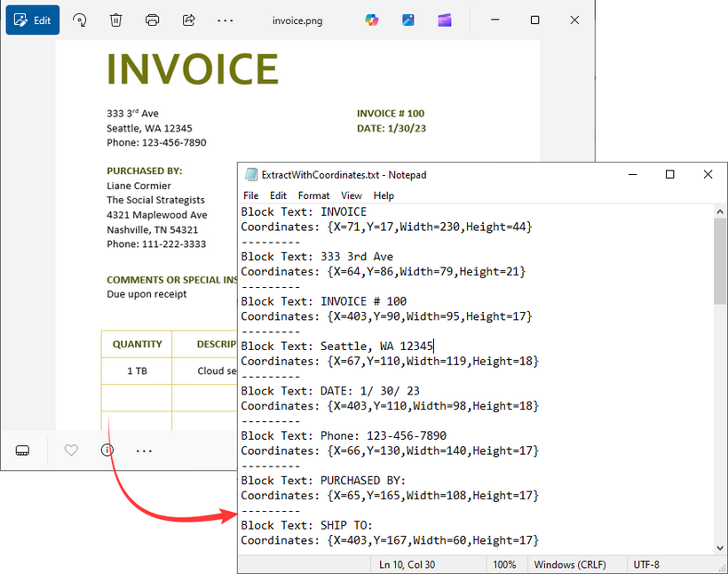Launch the Copilot icon in Photos title bar
The image size is (728, 574).
pyautogui.click(x=372, y=20)
